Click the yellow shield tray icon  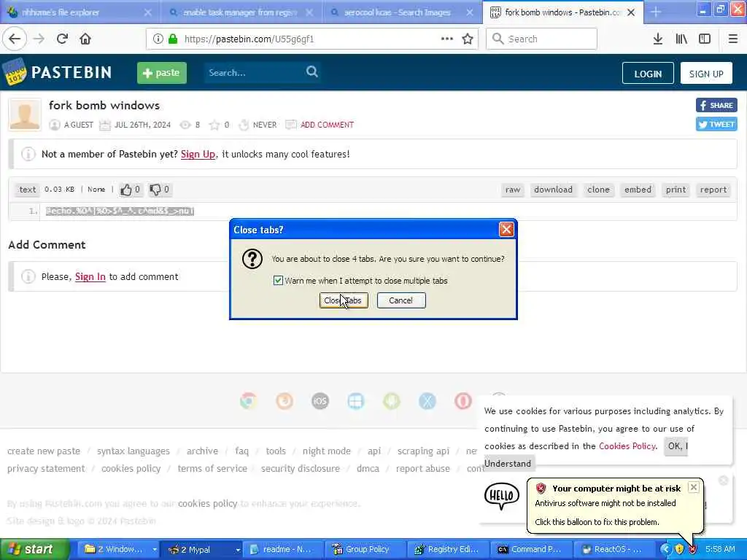pyautogui.click(x=679, y=549)
